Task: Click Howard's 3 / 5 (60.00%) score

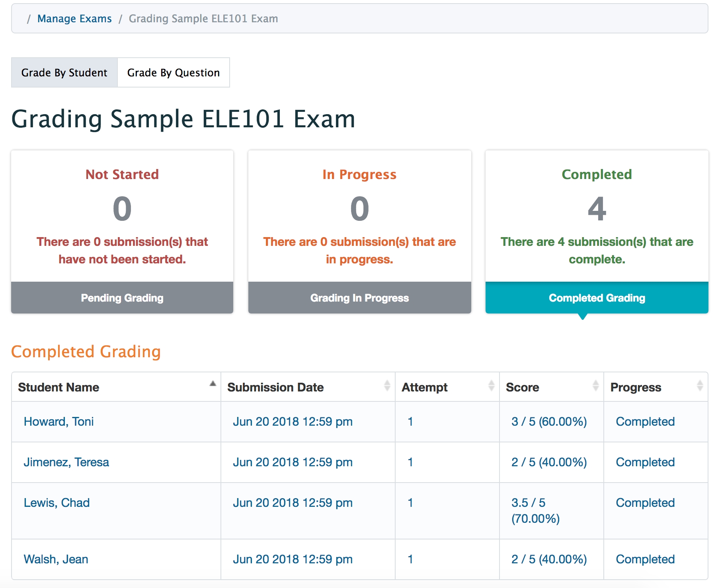Action: (x=549, y=422)
